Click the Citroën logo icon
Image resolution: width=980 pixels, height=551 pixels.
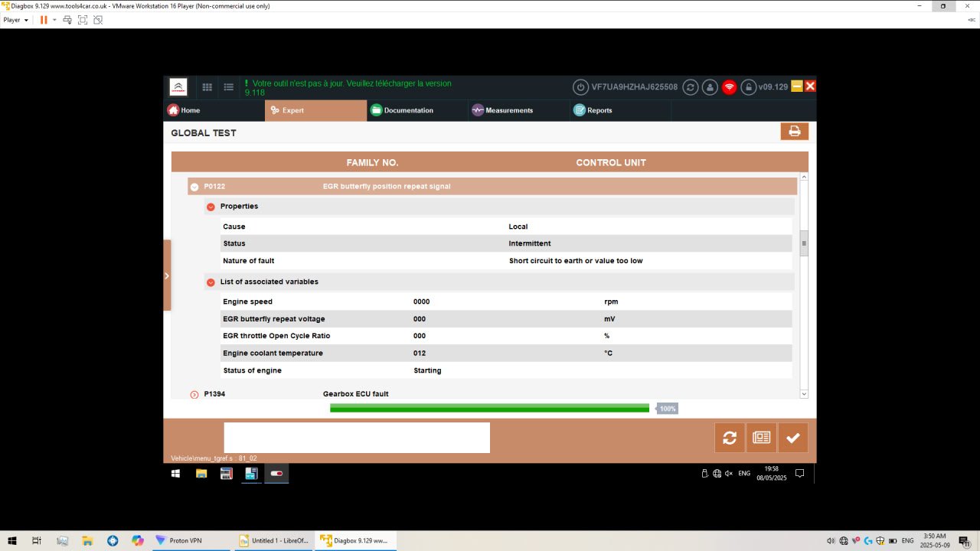click(x=178, y=87)
